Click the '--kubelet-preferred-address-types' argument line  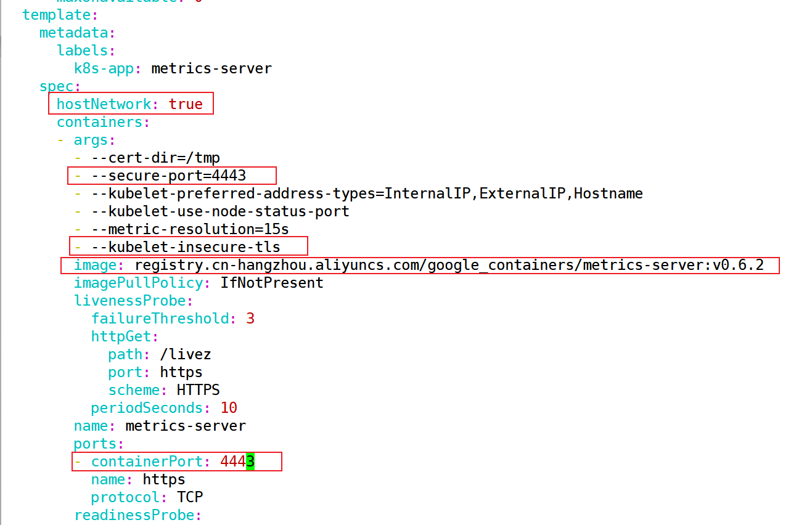(367, 193)
